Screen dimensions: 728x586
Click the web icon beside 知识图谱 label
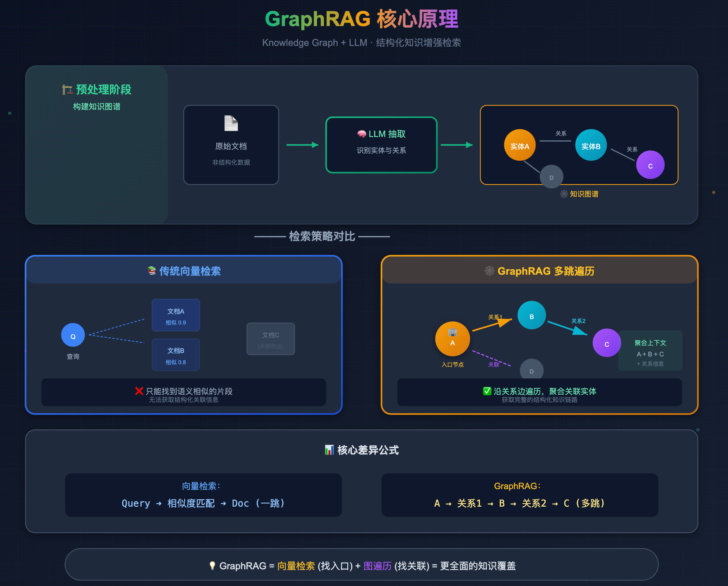tap(564, 194)
